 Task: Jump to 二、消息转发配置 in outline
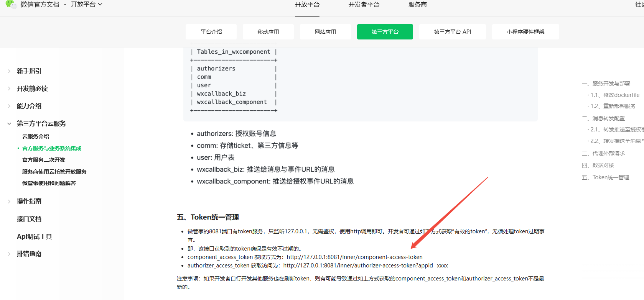(x=603, y=118)
